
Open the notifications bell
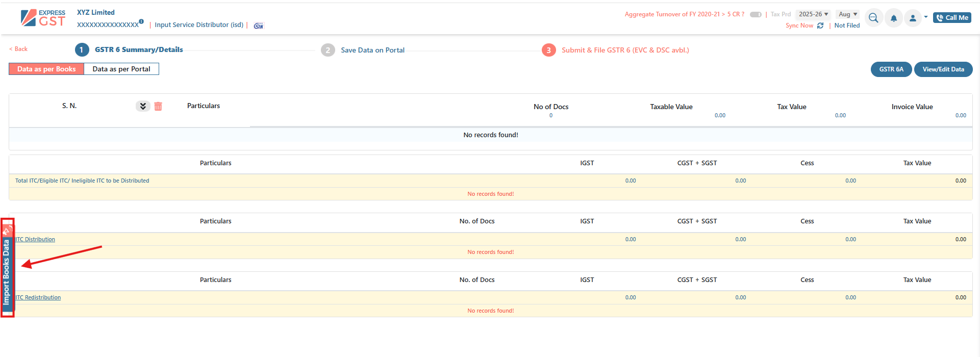point(894,18)
